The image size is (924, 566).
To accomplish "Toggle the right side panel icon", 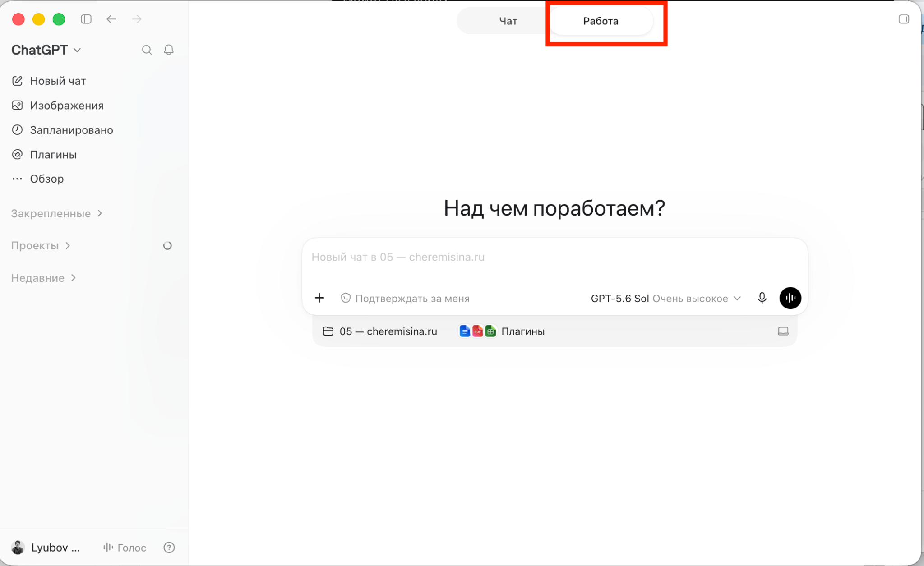I will [x=904, y=19].
